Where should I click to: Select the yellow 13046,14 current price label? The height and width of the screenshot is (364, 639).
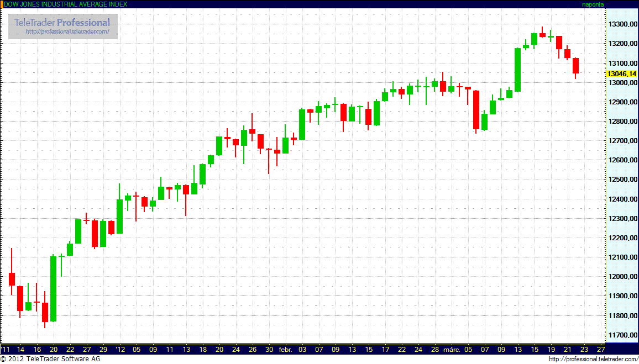coord(622,73)
